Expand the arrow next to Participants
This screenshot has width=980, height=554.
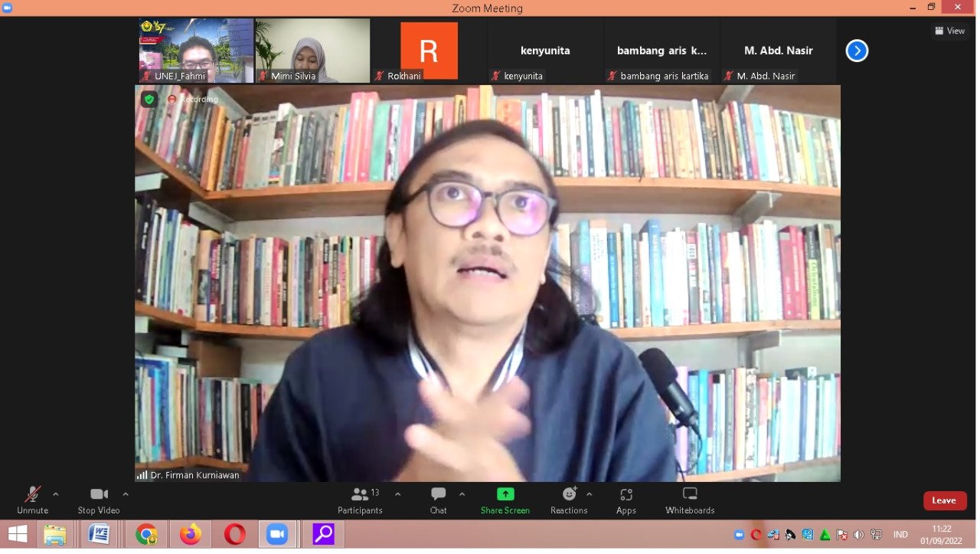pyautogui.click(x=397, y=494)
